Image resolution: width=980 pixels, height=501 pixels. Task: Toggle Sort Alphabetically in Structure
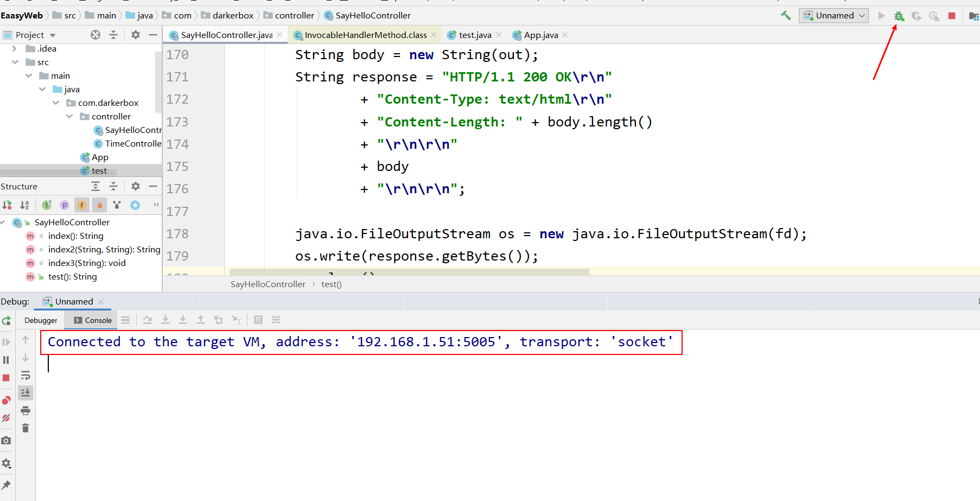coord(24,205)
